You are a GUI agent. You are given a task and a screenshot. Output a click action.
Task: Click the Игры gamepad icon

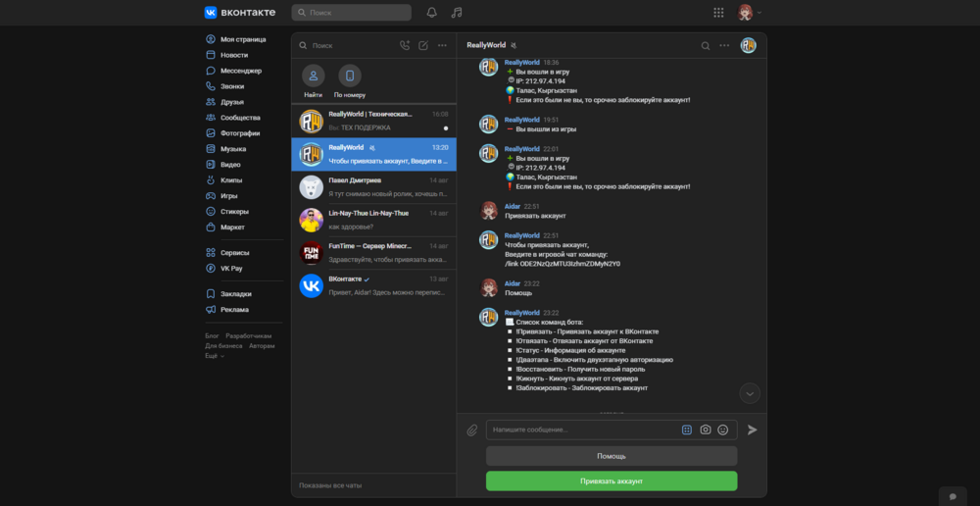[x=211, y=196]
